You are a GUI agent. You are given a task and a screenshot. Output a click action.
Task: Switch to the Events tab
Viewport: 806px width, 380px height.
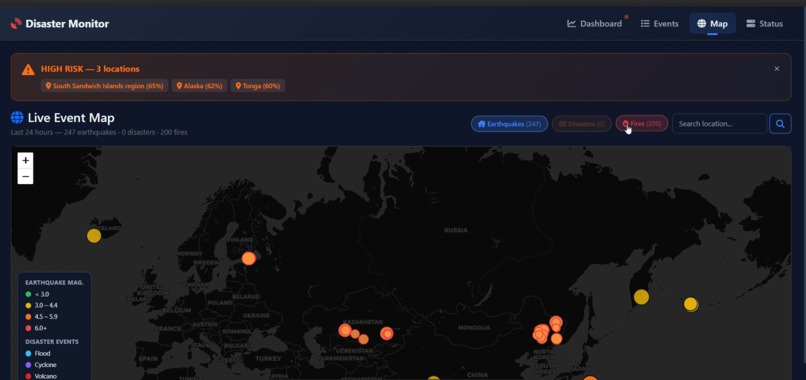[x=660, y=24]
